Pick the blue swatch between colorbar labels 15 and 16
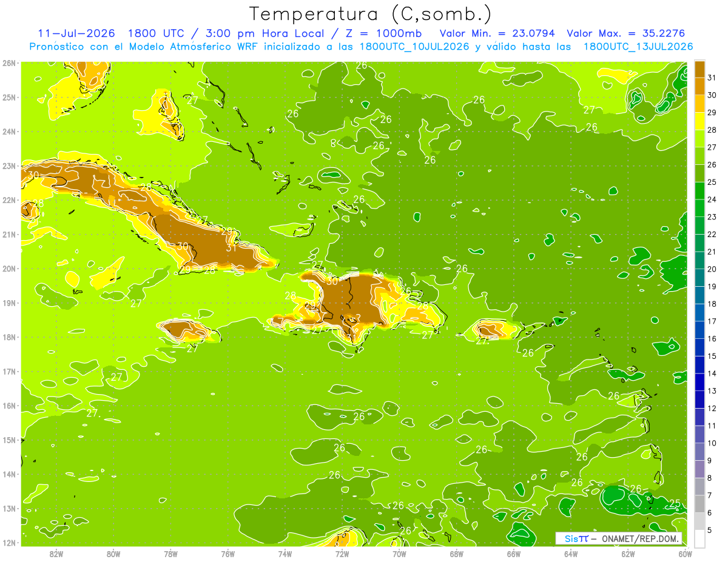This screenshot has height=562, width=728. tap(700, 347)
